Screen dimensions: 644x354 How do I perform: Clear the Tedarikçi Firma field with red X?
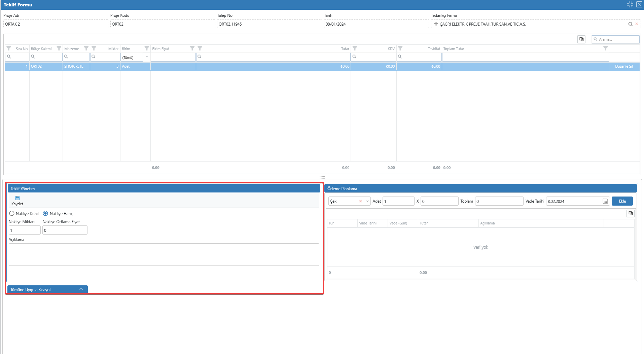[x=637, y=24]
